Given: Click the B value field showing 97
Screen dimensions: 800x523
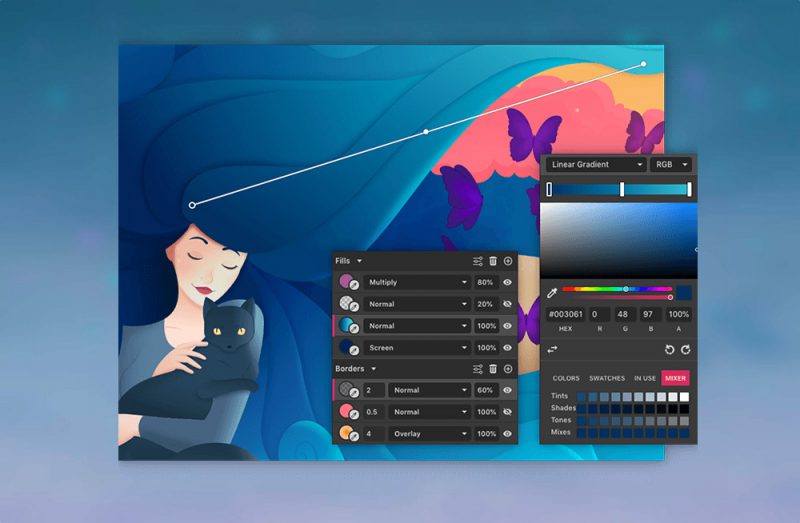Looking at the screenshot, I should click(651, 314).
